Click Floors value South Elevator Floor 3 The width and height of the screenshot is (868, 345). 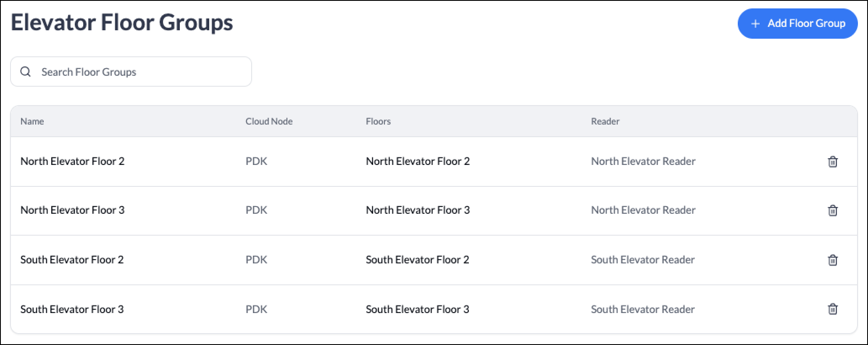coord(417,309)
